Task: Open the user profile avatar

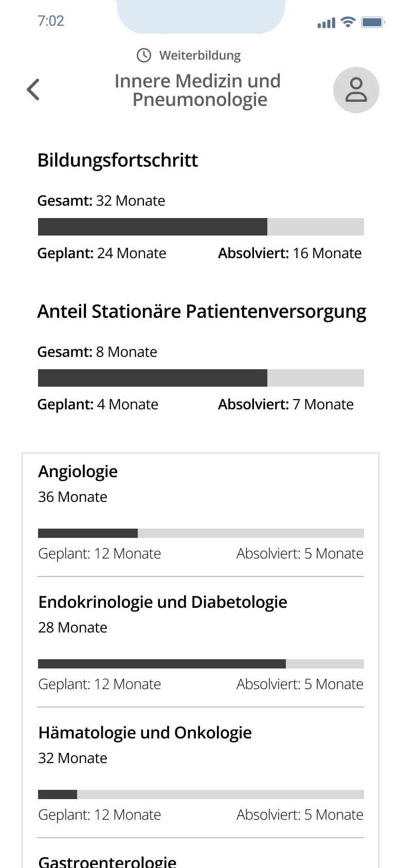Action: pos(356,90)
